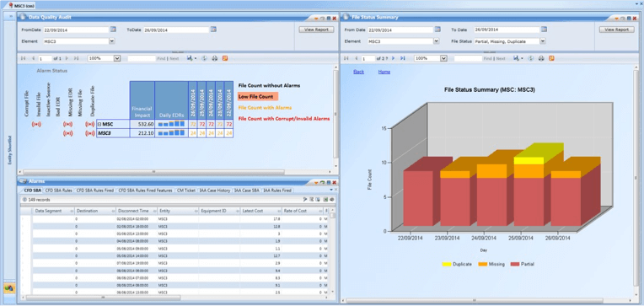This screenshot has height=306, width=644.
Task: Click the Duplicate File alarm icon for MSC3
Action: pos(90,133)
